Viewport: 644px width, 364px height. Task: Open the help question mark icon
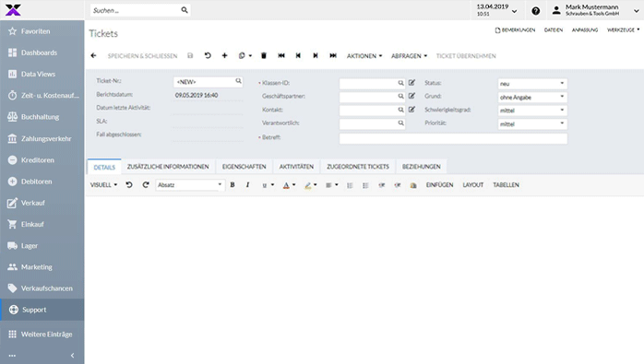(535, 11)
